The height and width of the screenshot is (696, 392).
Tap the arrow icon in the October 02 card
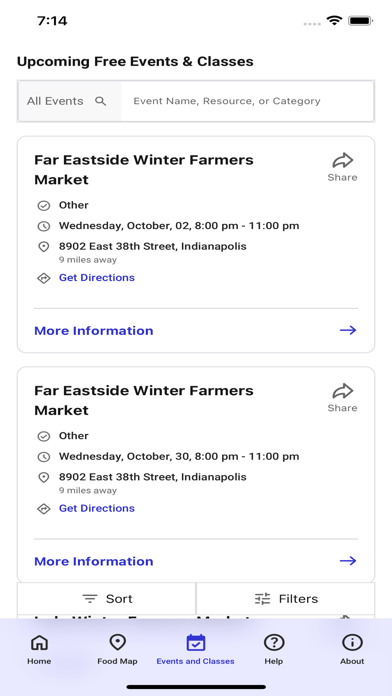pos(348,330)
